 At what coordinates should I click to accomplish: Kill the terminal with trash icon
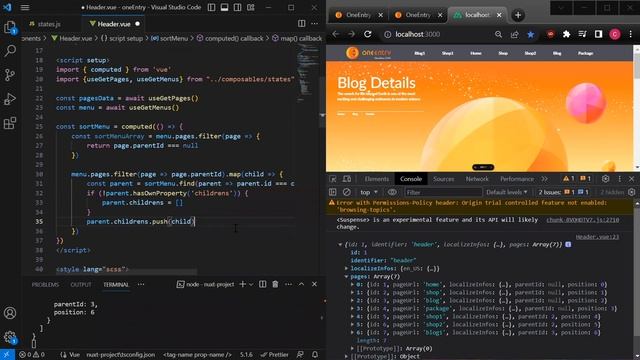[275, 284]
